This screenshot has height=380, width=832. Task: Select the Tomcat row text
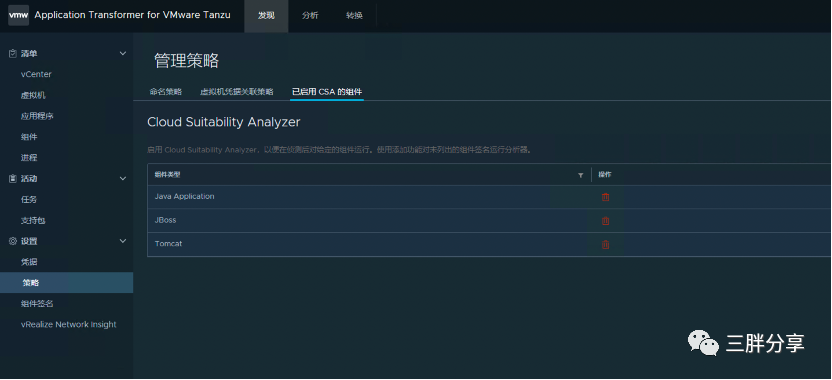tap(168, 244)
